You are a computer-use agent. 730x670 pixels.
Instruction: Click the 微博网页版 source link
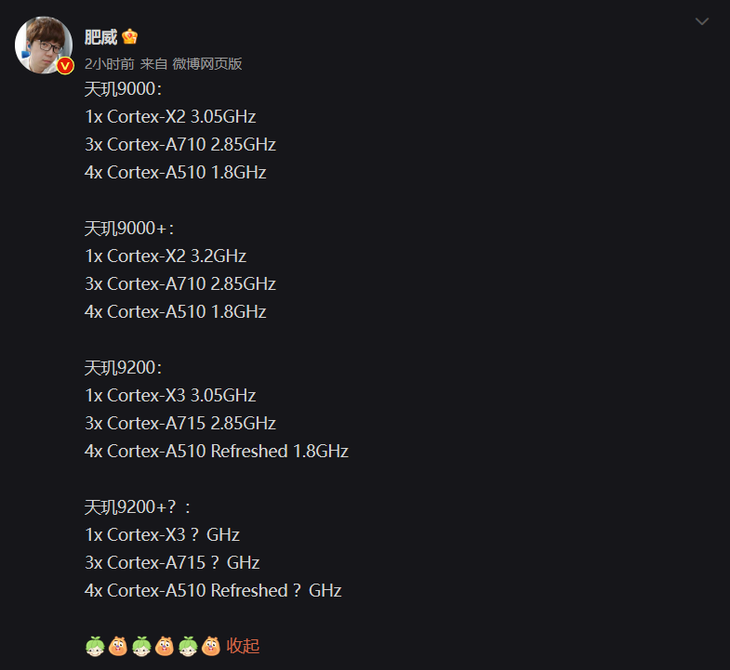(x=207, y=64)
